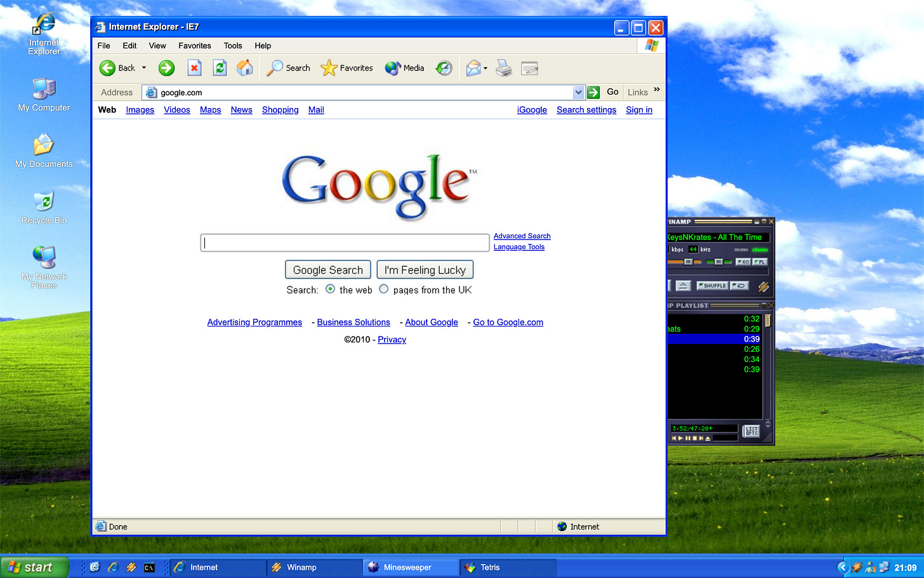
Task: Click the Start button
Action: pyautogui.click(x=34, y=567)
